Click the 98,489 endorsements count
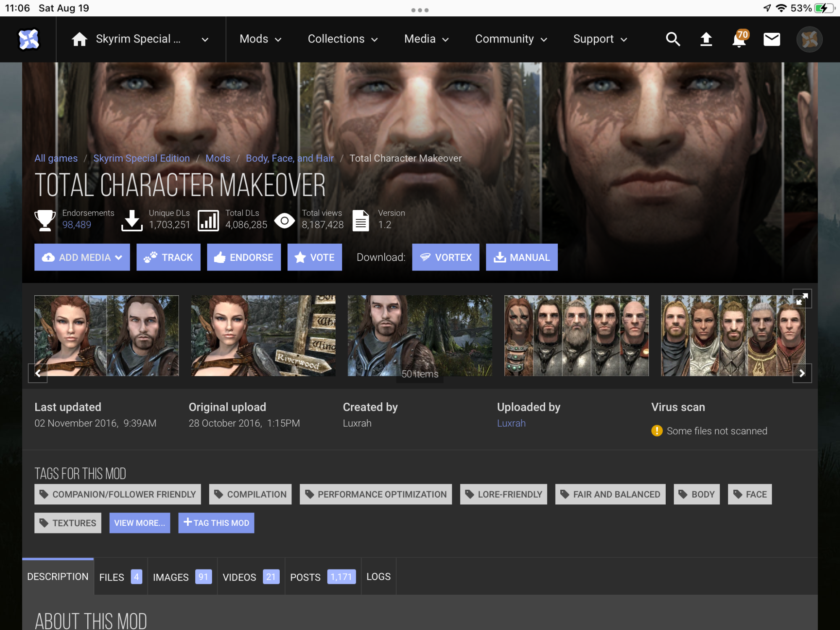 pyautogui.click(x=76, y=225)
